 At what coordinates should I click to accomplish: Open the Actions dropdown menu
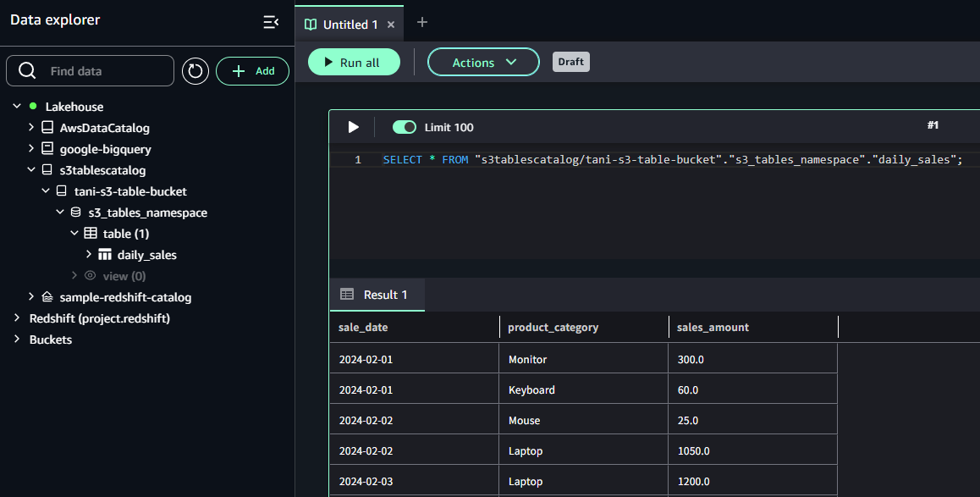[x=483, y=62]
